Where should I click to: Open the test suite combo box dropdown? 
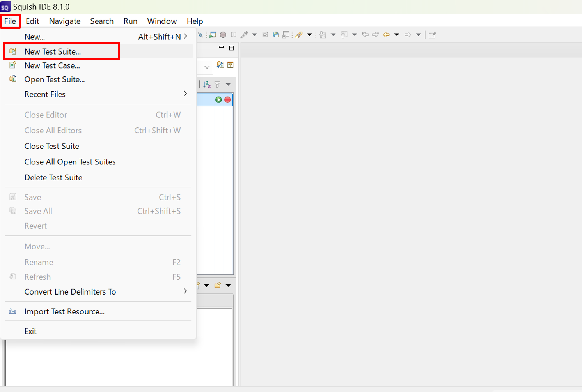click(207, 67)
